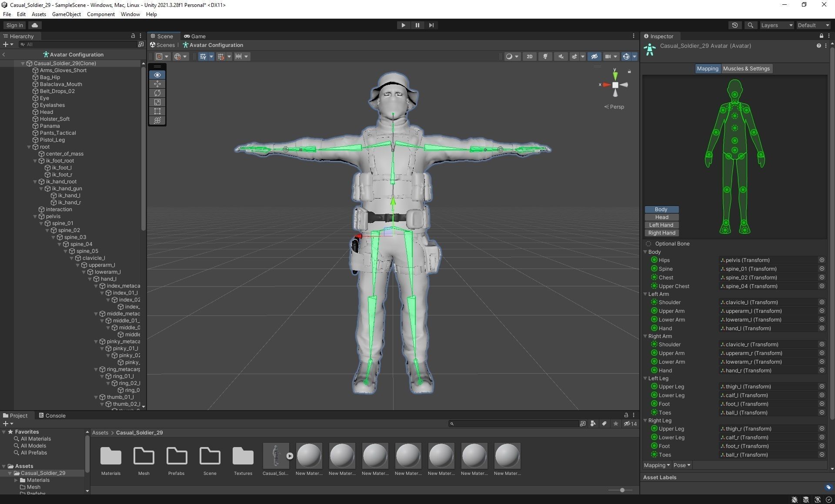835x504 pixels.
Task: Toggle Scene lighting button
Action: (545, 56)
